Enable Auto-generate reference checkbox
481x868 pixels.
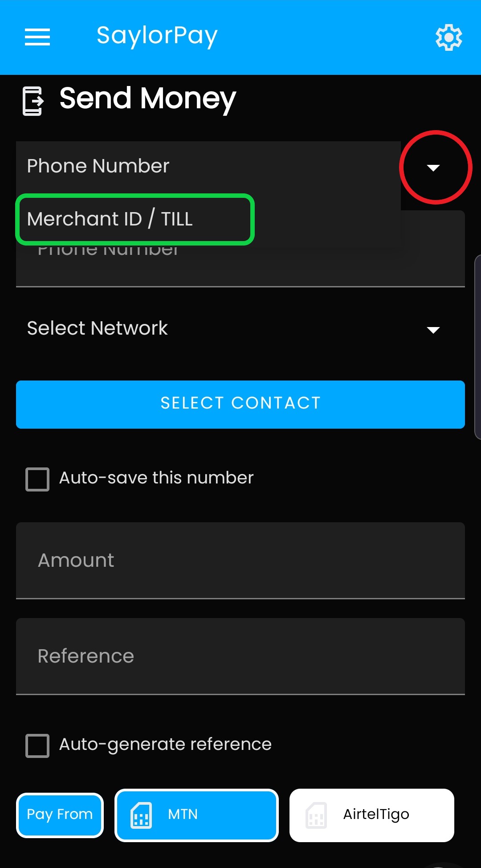37,746
